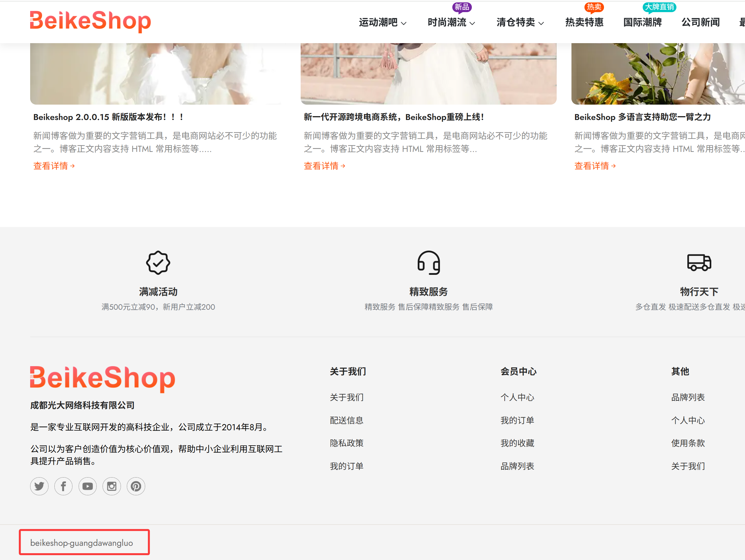This screenshot has height=560, width=745.
Task: Select the 热卖特惠 menu item
Action: click(584, 22)
